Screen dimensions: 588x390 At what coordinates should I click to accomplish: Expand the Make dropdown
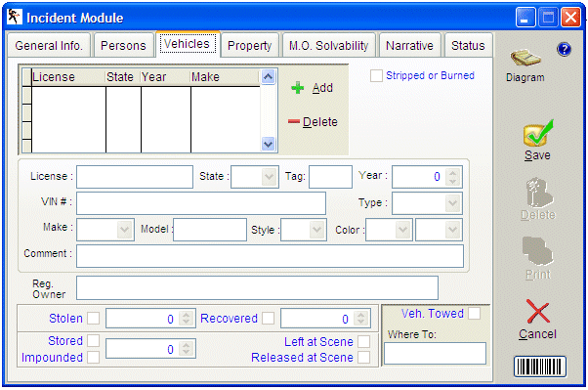[x=124, y=230]
